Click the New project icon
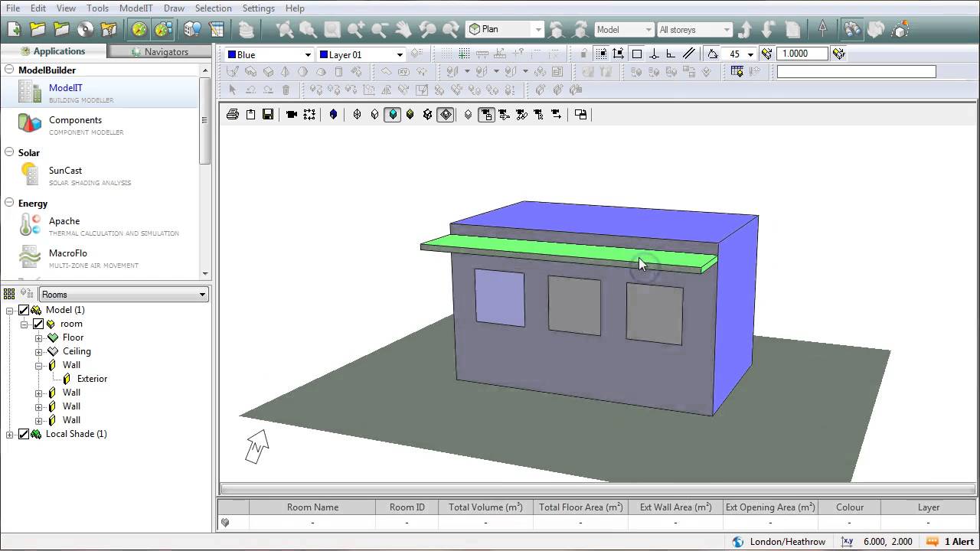The height and width of the screenshot is (551, 980). click(x=14, y=30)
